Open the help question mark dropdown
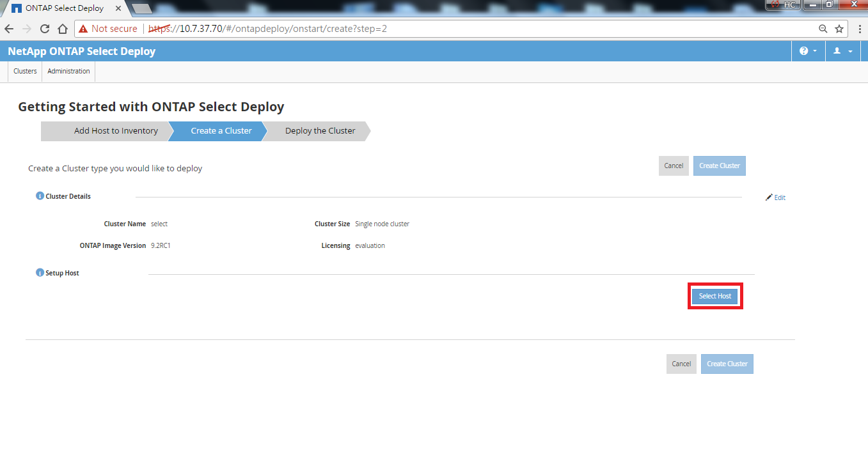The image size is (868, 464). tap(808, 51)
